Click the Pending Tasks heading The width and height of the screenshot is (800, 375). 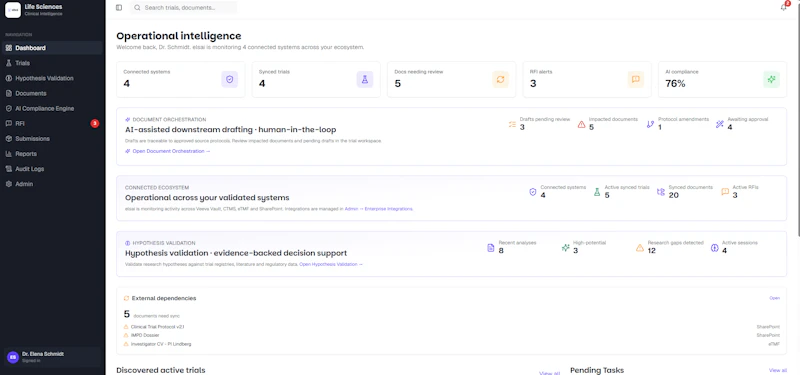point(597,370)
